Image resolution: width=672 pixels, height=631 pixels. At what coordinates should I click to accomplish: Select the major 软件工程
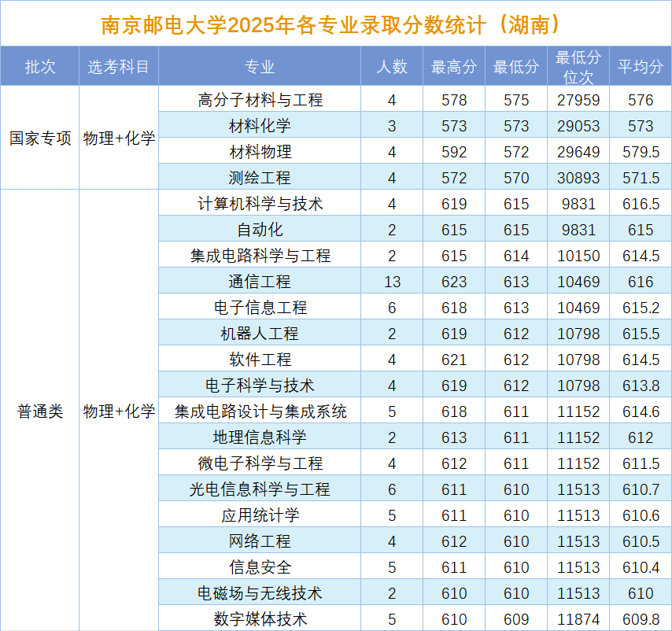coord(260,359)
